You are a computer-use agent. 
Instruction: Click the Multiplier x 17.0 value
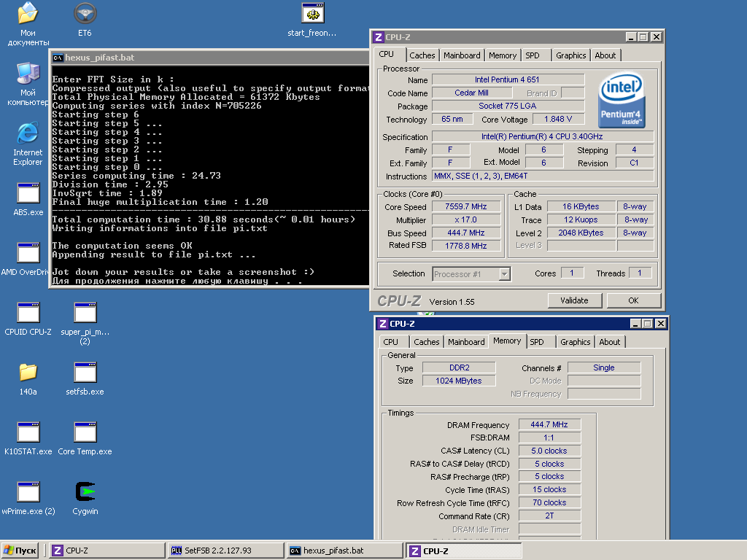point(466,220)
